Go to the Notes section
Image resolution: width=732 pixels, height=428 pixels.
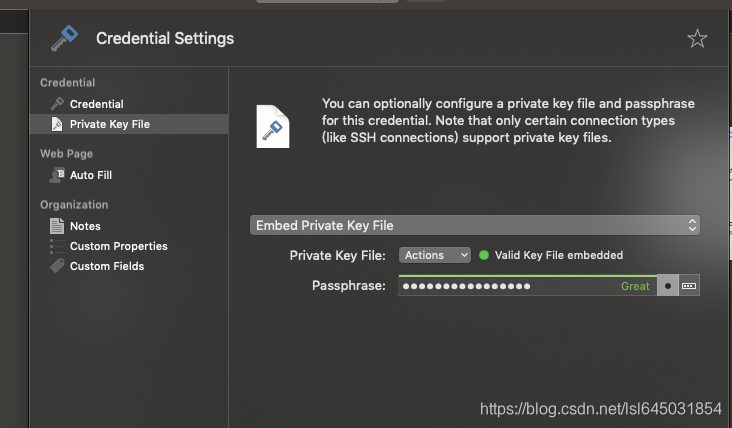point(85,226)
